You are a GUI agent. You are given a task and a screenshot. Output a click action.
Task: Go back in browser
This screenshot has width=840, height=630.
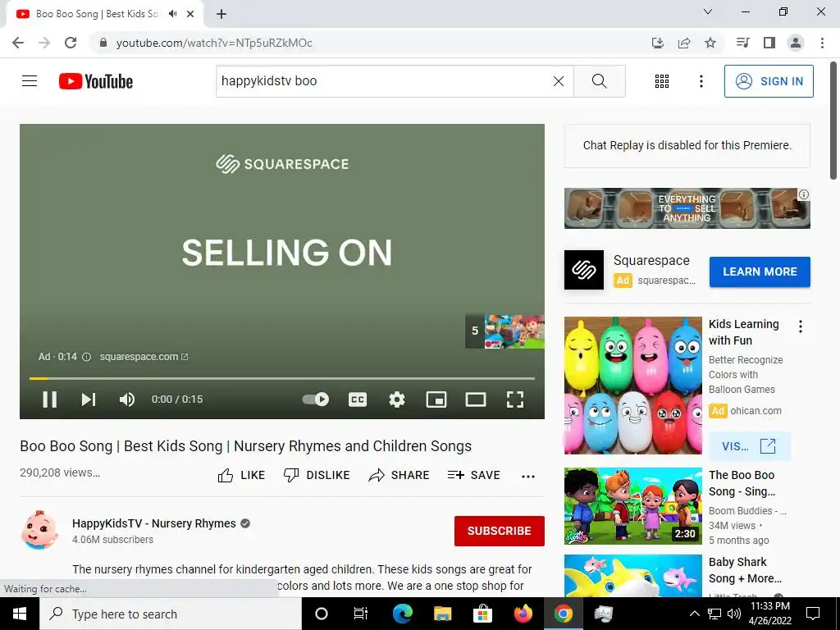tap(18, 43)
